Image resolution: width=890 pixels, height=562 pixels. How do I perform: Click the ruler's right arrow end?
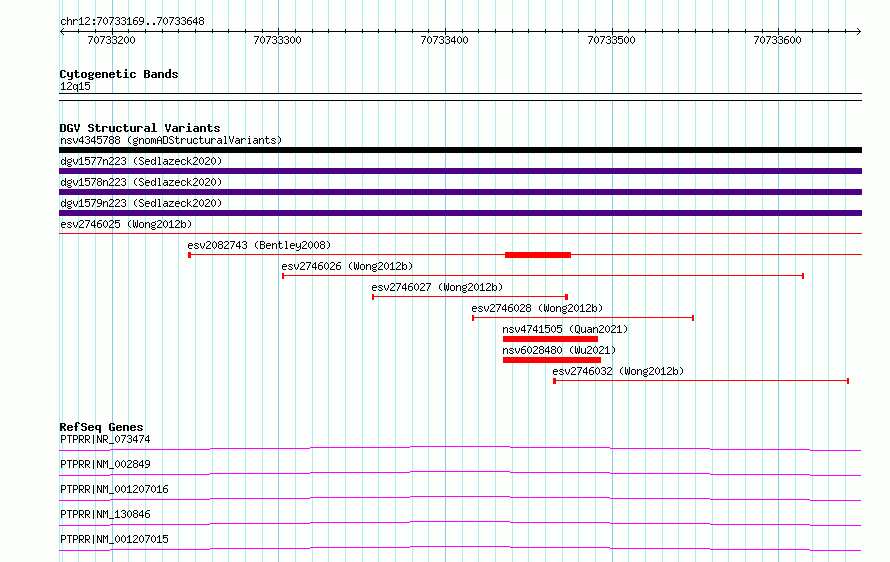859,31
